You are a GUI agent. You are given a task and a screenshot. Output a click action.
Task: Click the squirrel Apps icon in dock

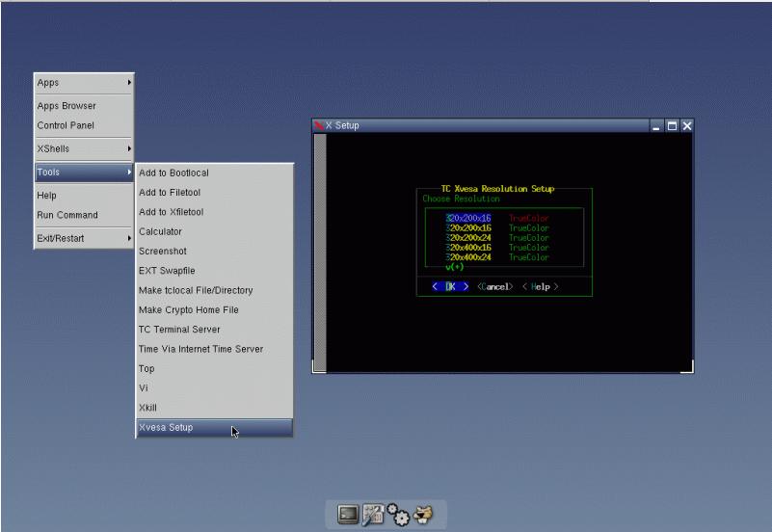click(423, 515)
